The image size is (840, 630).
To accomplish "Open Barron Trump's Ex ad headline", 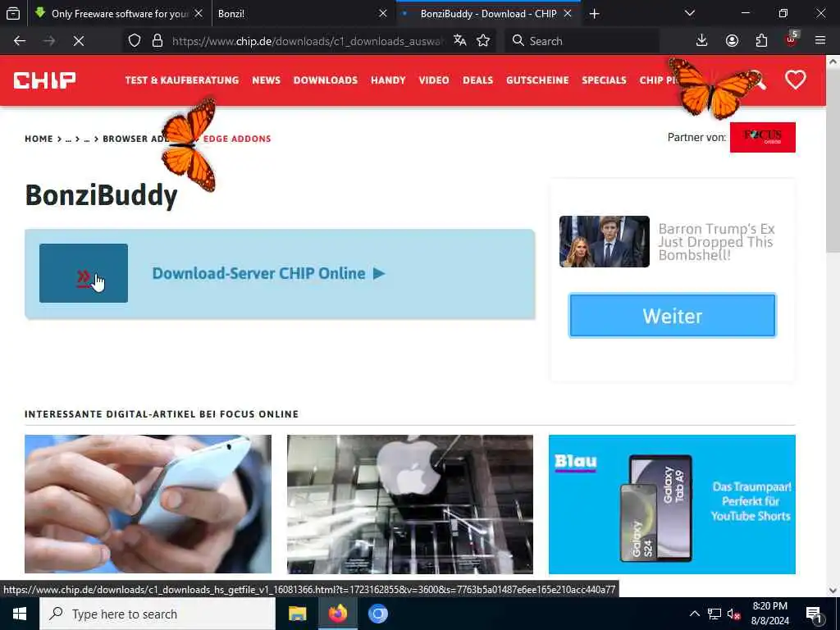I will 717,242.
